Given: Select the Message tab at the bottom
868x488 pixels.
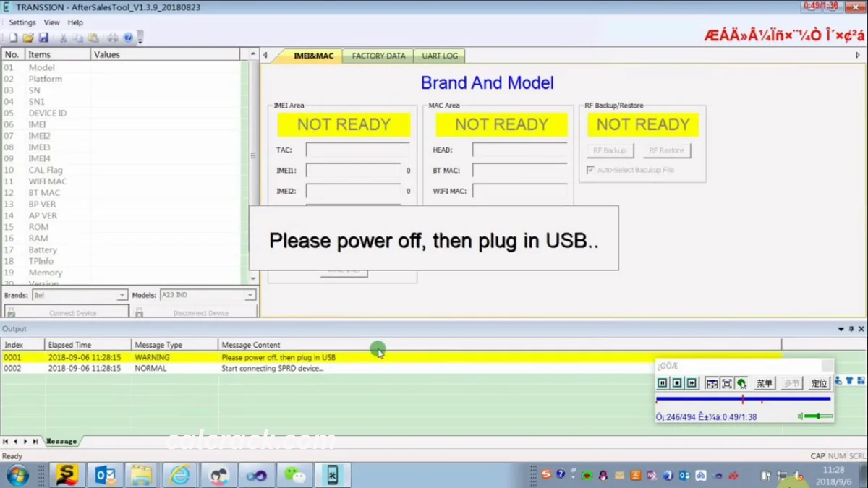Looking at the screenshot, I should (61, 441).
